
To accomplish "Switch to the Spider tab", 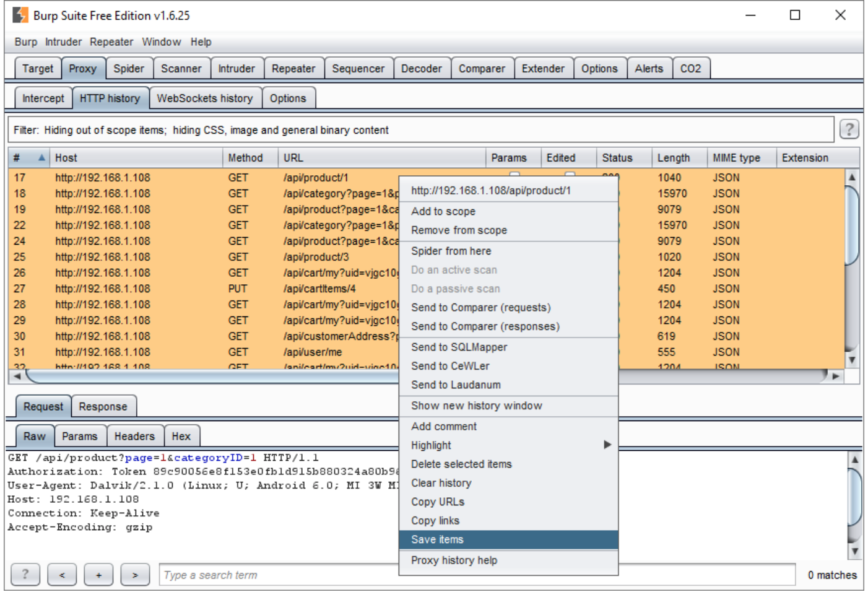I will (x=129, y=68).
